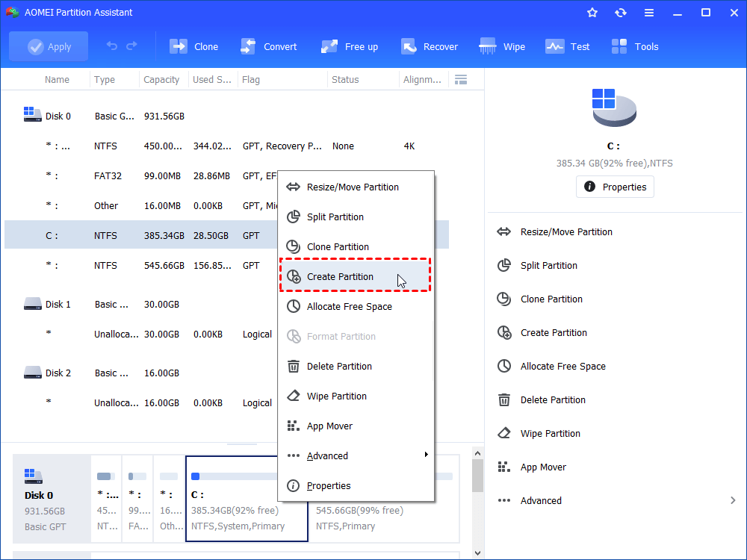
Task: Choose Resize/Move Partition in context menu
Action: (356, 187)
